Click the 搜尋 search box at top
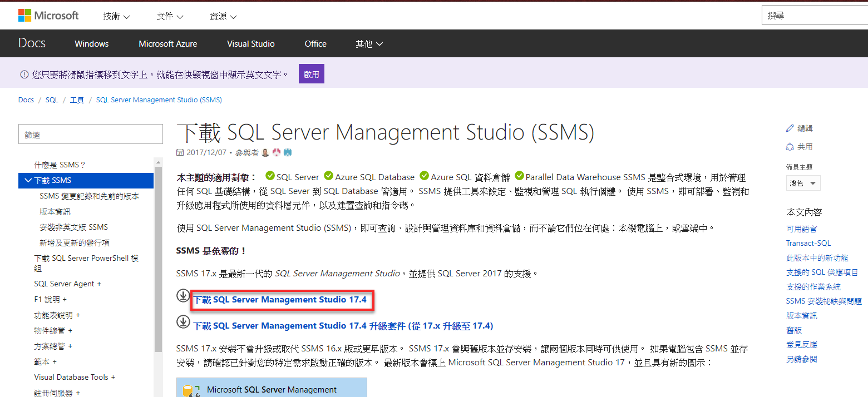 pos(815,16)
